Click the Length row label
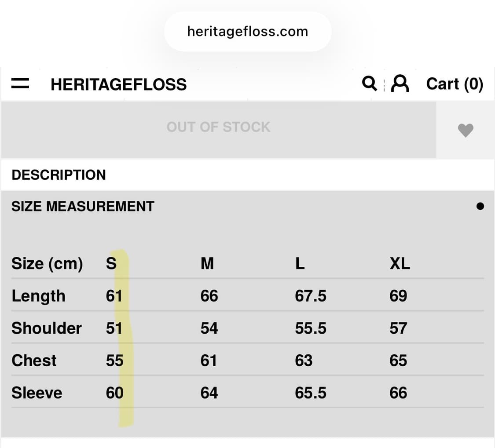The height and width of the screenshot is (448, 495). 38,296
